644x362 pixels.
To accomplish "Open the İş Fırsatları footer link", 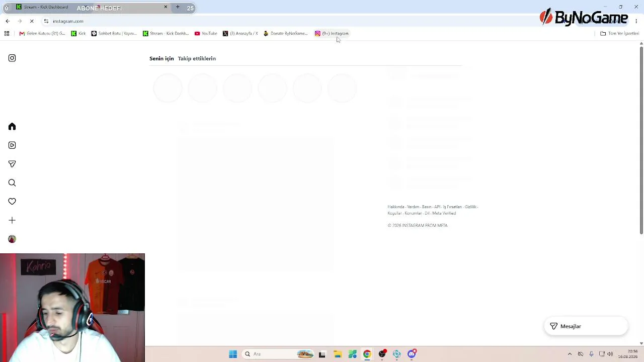I will click(x=452, y=207).
